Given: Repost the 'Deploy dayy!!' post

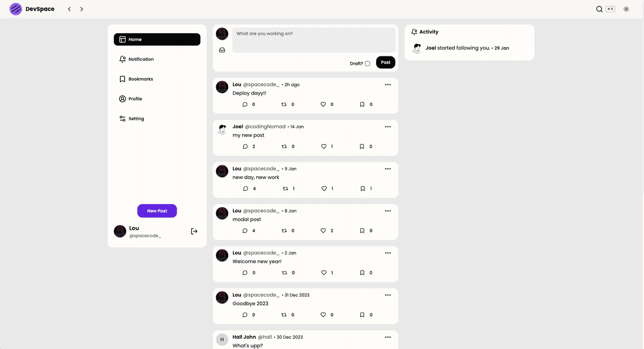Looking at the screenshot, I should pyautogui.click(x=284, y=105).
